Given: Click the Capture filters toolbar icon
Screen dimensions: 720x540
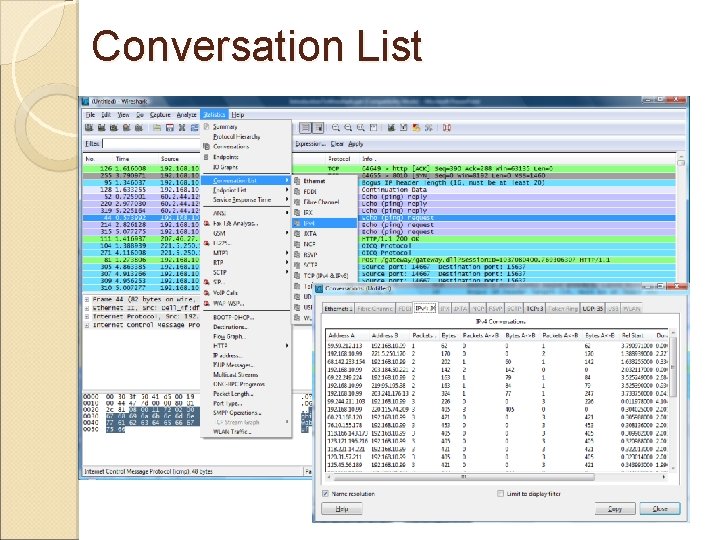Looking at the screenshot, I should tap(391, 128).
